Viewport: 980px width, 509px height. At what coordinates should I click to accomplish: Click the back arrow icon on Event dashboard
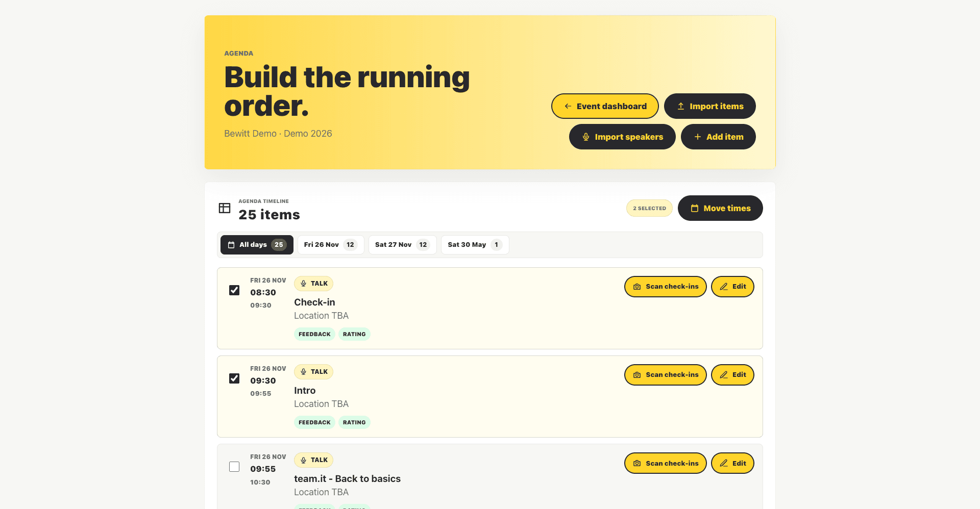point(568,106)
